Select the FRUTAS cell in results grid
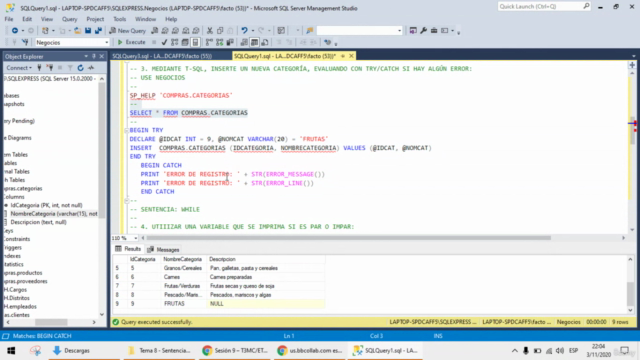This screenshot has height=360, width=640. coord(174,304)
